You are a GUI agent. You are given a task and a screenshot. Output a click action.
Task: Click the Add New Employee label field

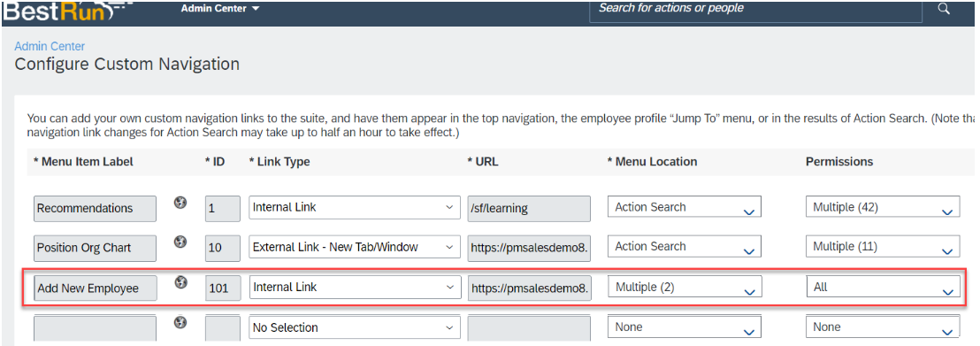coord(95,288)
